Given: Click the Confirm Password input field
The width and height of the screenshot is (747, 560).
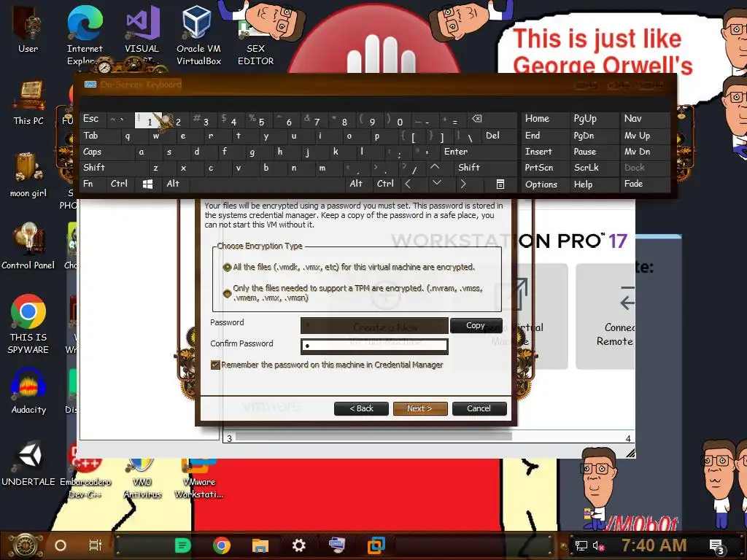Looking at the screenshot, I should [374, 346].
